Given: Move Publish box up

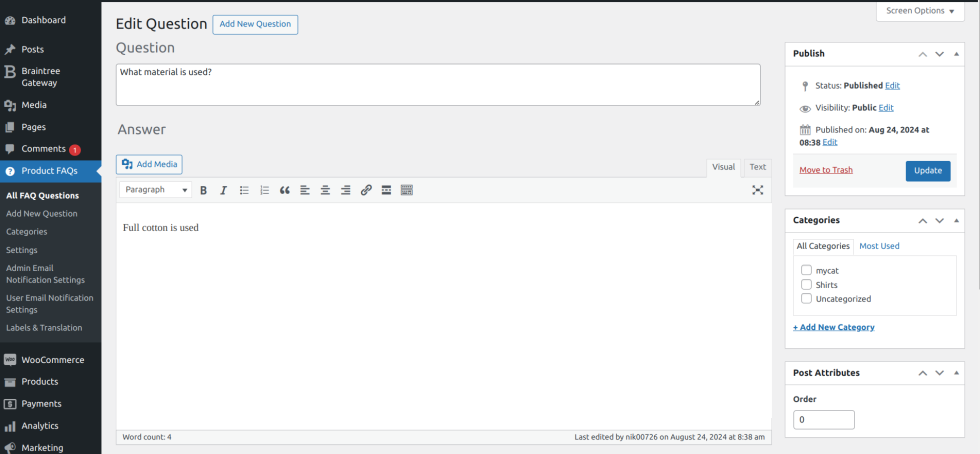Looking at the screenshot, I should [922, 54].
